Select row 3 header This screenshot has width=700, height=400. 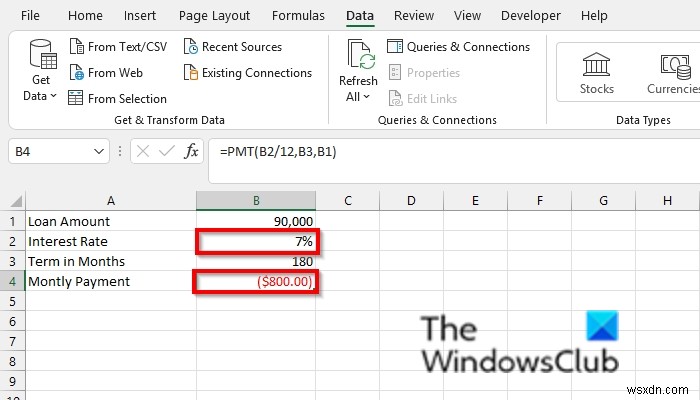click(12, 261)
